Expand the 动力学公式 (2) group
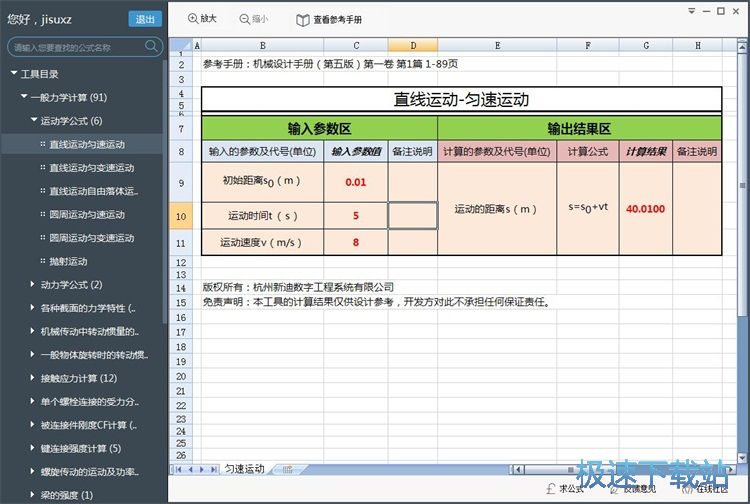The height and width of the screenshot is (504, 750). 33,284
